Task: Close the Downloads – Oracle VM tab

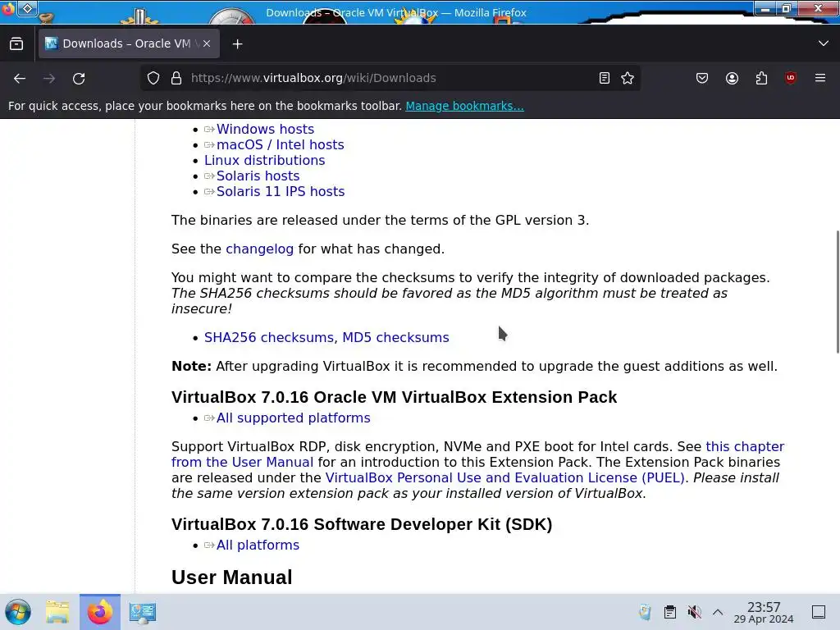Action: [x=207, y=44]
